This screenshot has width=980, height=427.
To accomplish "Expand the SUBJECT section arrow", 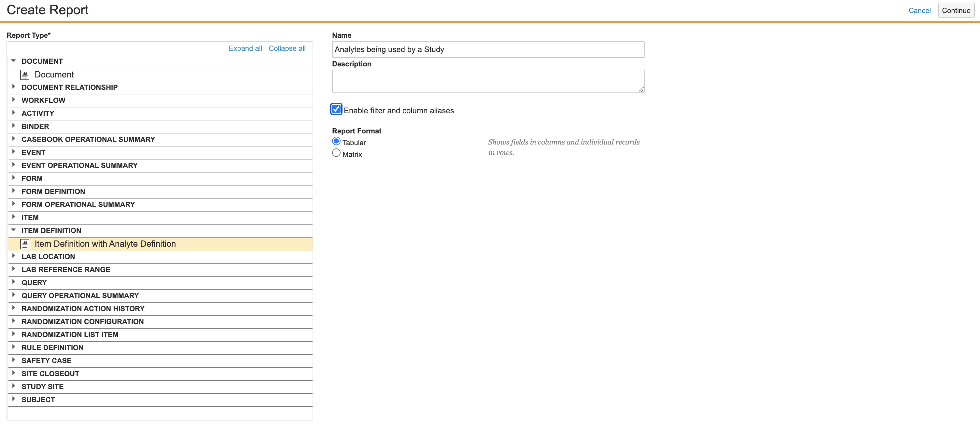I will point(13,399).
